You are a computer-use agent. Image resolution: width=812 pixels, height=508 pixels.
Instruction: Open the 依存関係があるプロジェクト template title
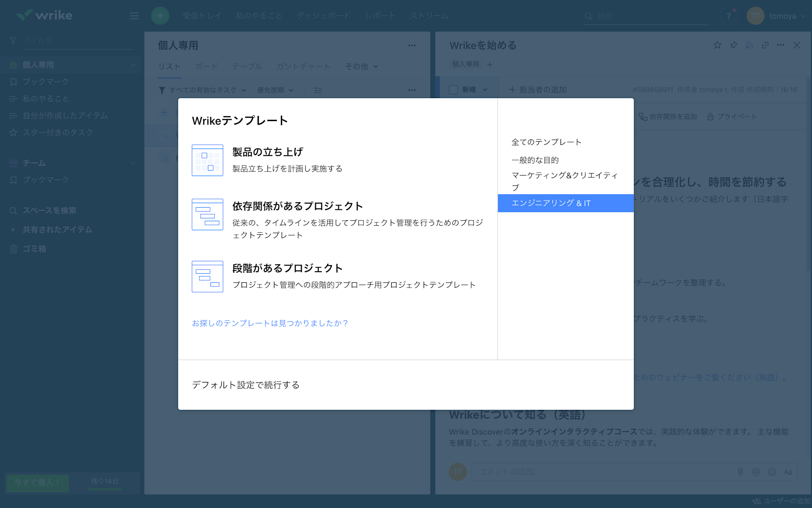(x=297, y=206)
